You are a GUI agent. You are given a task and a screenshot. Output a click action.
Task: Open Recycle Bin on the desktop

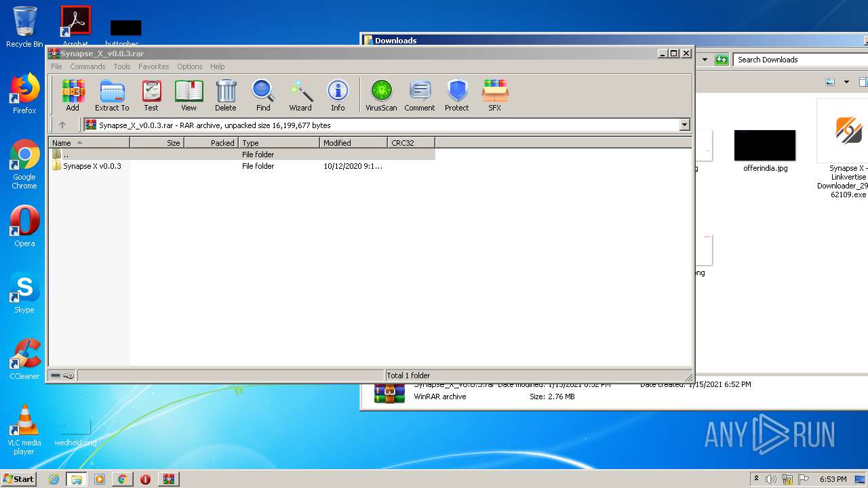point(24,27)
